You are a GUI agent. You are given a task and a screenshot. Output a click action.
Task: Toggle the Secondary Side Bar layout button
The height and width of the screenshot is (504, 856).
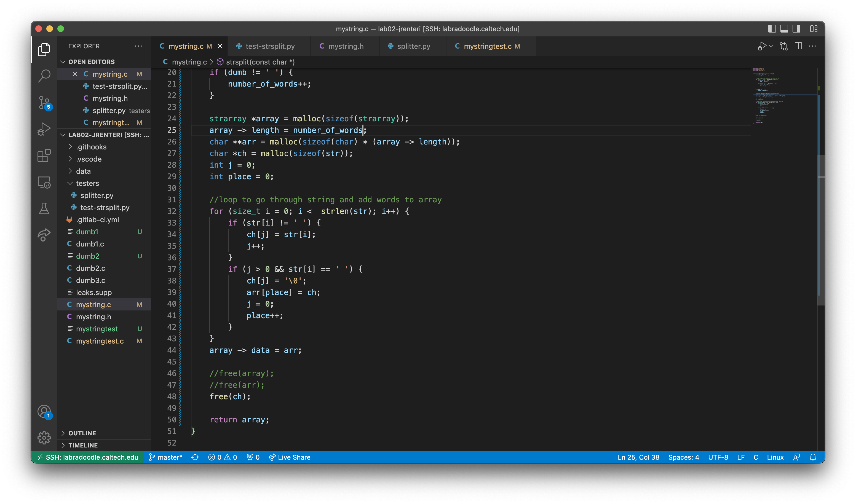pos(796,29)
